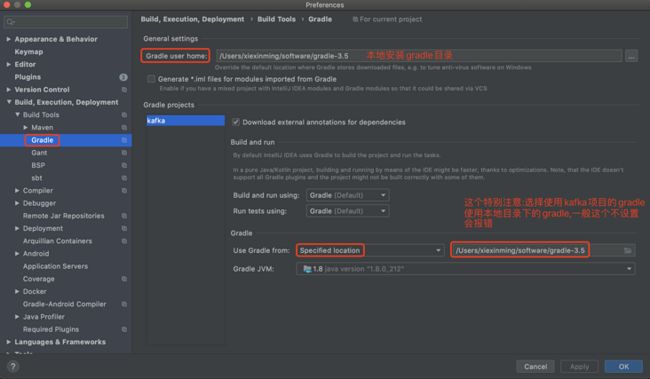Image resolution: width=650 pixels, height=379 pixels.
Task: Click the Gradle user home path field
Action: (x=419, y=56)
